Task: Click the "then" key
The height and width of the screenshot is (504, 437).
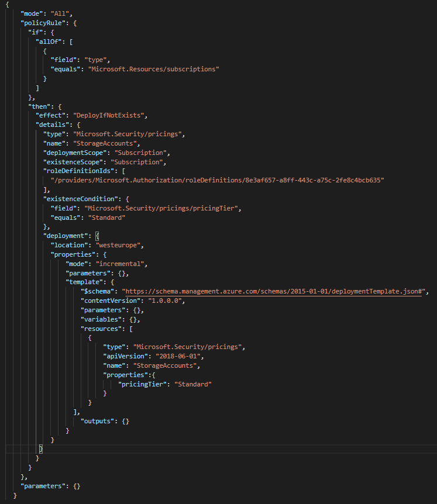Action: coord(39,107)
